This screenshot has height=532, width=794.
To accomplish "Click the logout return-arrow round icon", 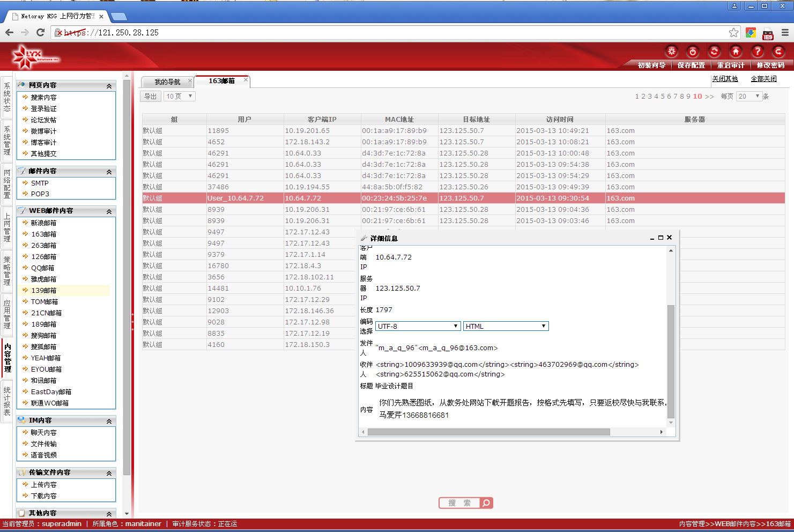I will tap(778, 51).
